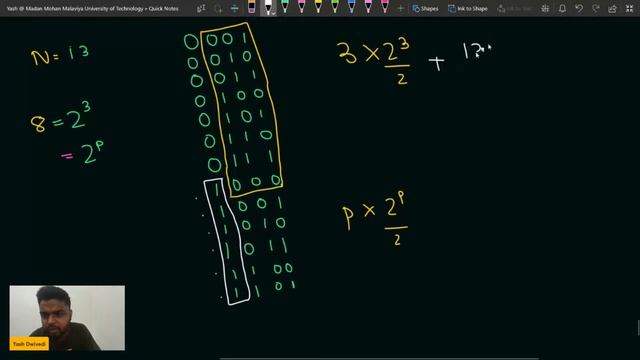Select the bright green pen

pos(335,7)
